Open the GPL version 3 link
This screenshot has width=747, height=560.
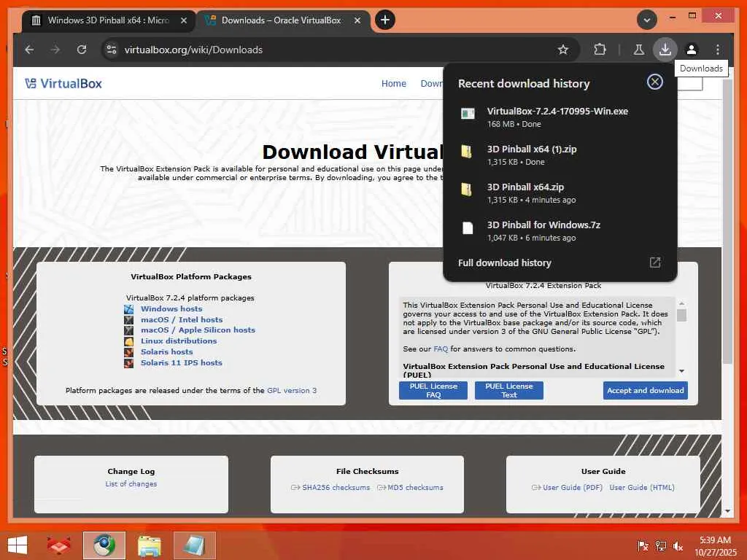(x=292, y=391)
